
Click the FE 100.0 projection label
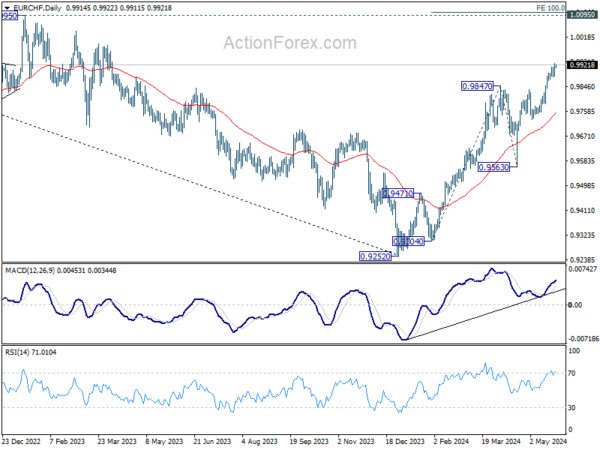[550, 8]
